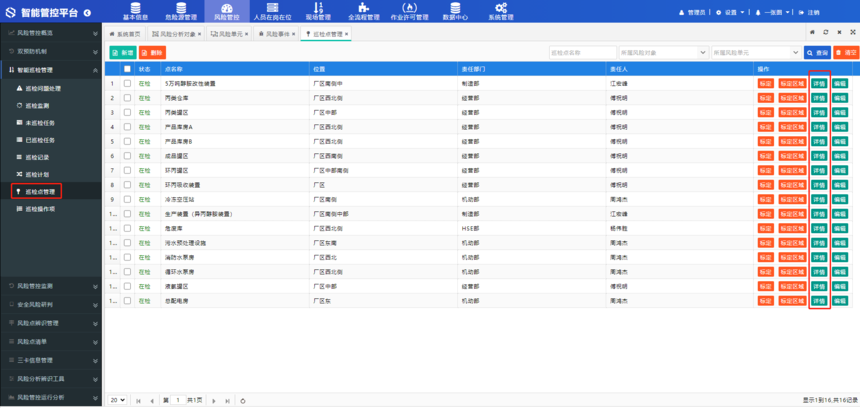The width and height of the screenshot is (860, 408).
Task: Expand the 风险管控监测 sidebar section
Action: [51, 286]
